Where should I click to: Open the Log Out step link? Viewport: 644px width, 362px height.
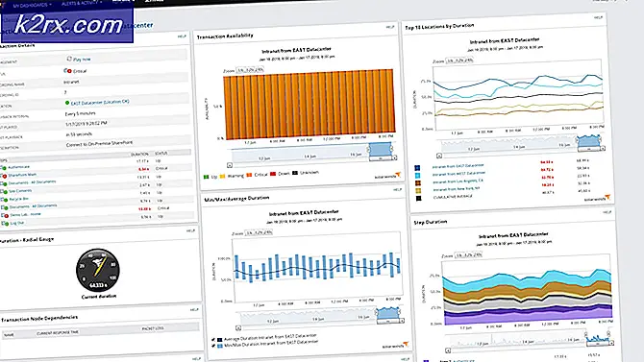click(17, 223)
